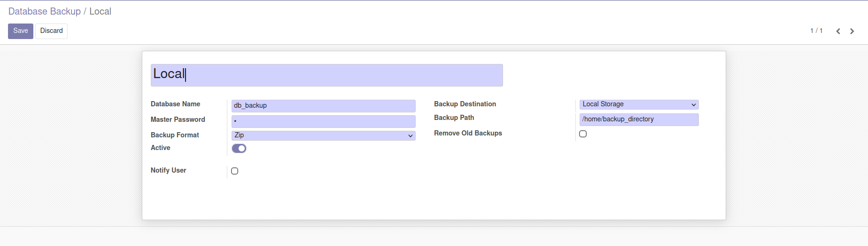The image size is (868, 246).
Task: Open the Database Backup breadcrumb link
Action: click(x=45, y=11)
